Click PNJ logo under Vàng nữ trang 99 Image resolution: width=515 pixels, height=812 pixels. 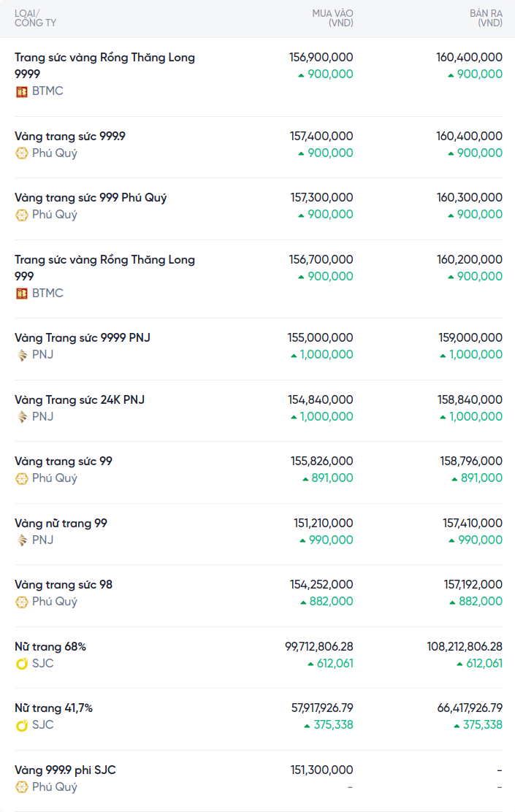coord(22,540)
